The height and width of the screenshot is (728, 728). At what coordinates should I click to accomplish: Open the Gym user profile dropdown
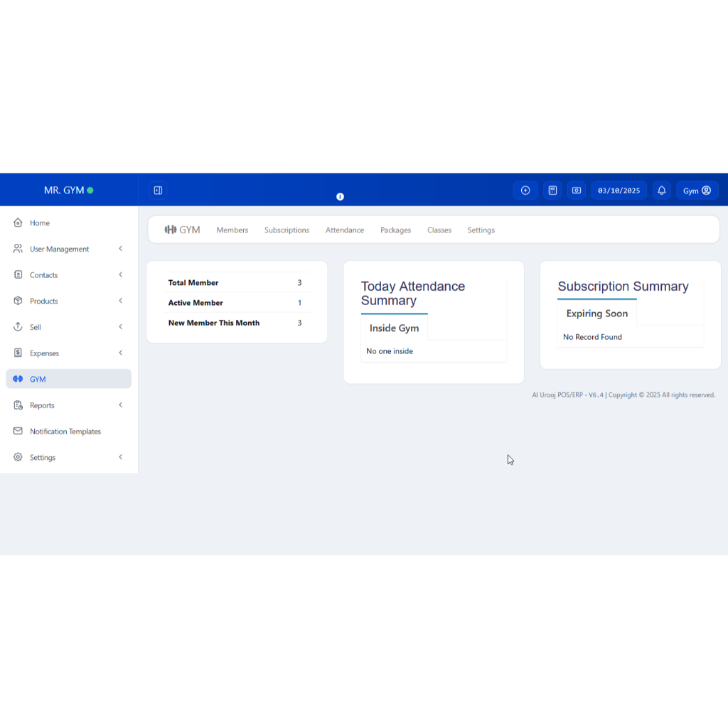[x=697, y=191]
